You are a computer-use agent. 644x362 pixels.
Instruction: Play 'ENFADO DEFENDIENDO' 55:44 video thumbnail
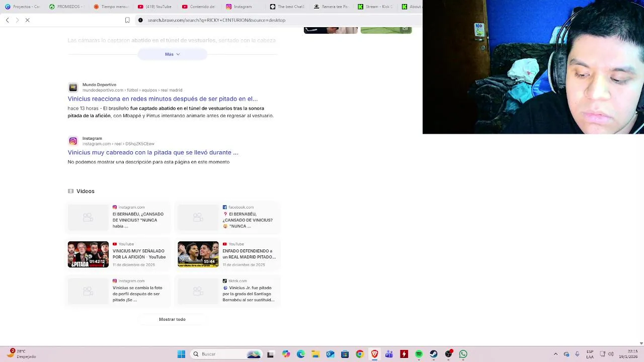pos(198,254)
